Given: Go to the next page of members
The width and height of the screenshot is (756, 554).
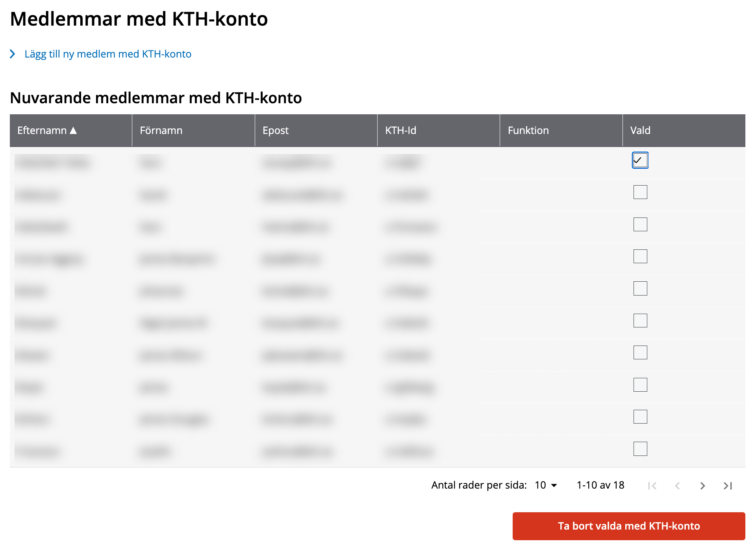Looking at the screenshot, I should pos(702,486).
